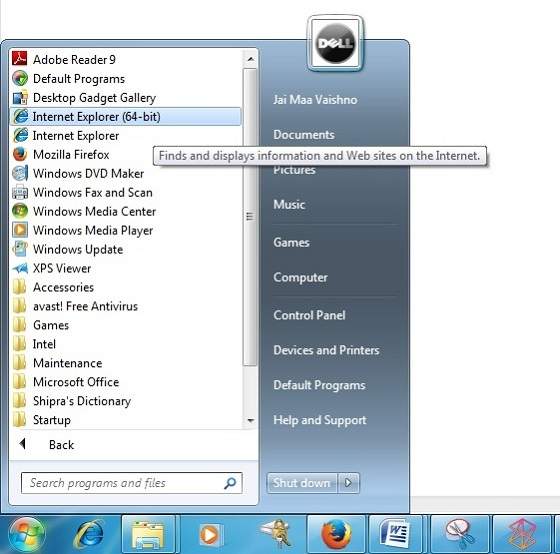The width and height of the screenshot is (560, 554).
Task: Click the Desktop Gadget Gallery icon
Action: (x=20, y=98)
